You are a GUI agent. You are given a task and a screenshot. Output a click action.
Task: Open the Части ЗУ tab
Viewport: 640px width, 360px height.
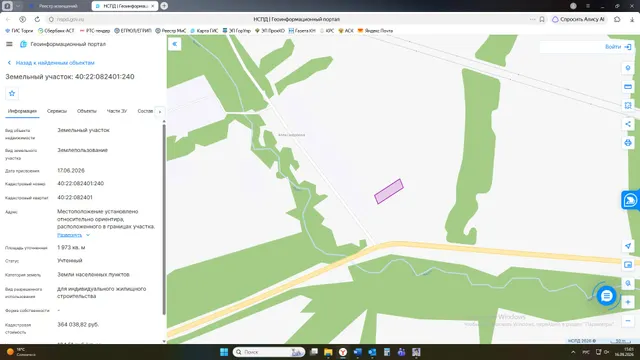point(117,111)
